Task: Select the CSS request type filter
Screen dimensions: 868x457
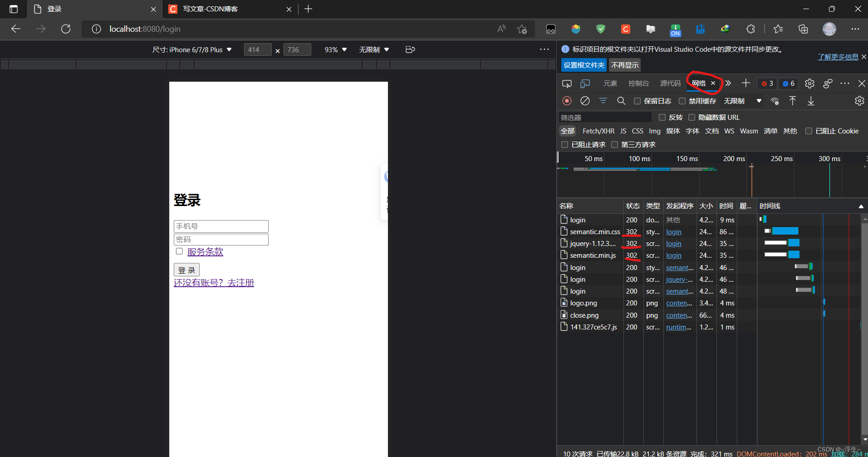Action: (638, 131)
